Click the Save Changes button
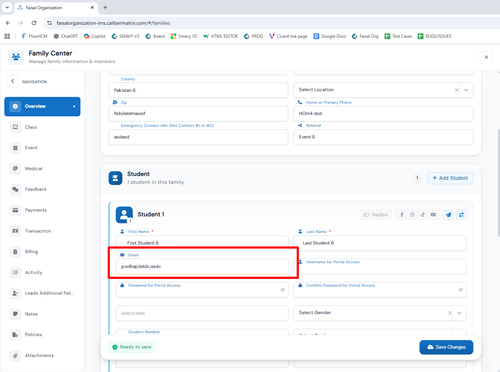The height and width of the screenshot is (372, 500). click(x=446, y=347)
